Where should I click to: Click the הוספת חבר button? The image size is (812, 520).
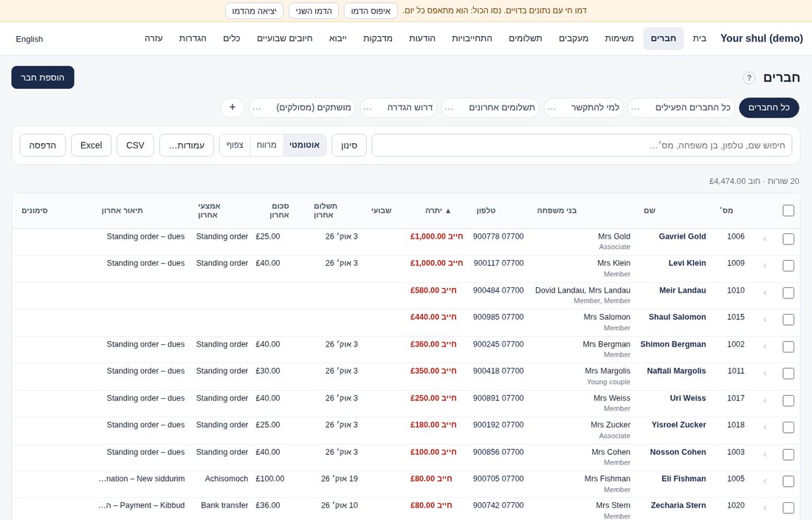click(x=43, y=77)
